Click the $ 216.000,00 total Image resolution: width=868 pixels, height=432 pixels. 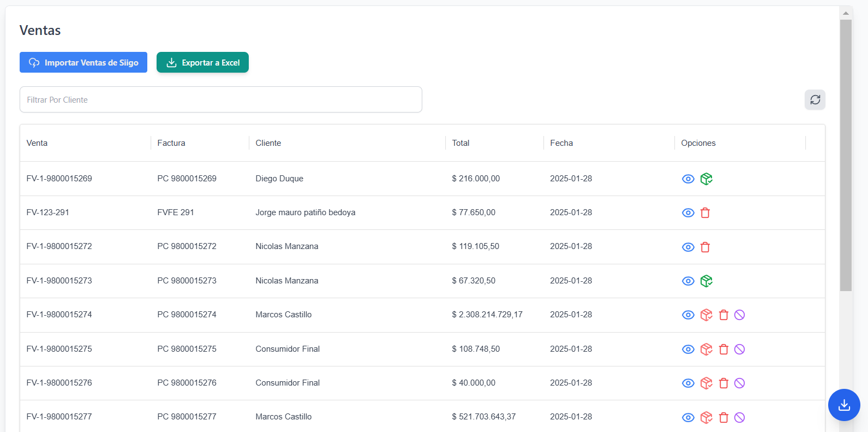coord(476,179)
